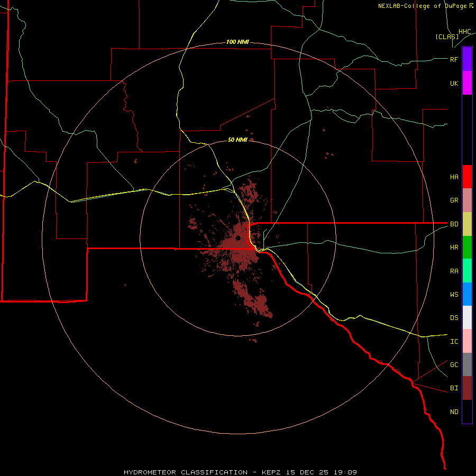Viewport: 476px width, 476px height.
Task: Click the brown BI legend swatch
Action: click(x=467, y=388)
